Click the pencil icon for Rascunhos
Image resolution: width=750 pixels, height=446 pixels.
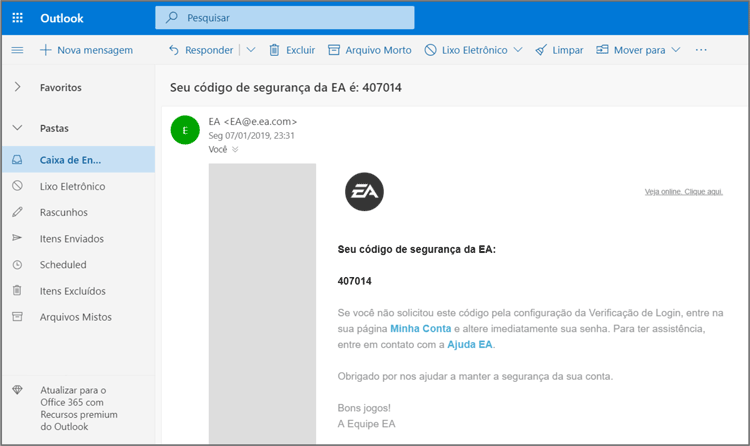(x=17, y=212)
